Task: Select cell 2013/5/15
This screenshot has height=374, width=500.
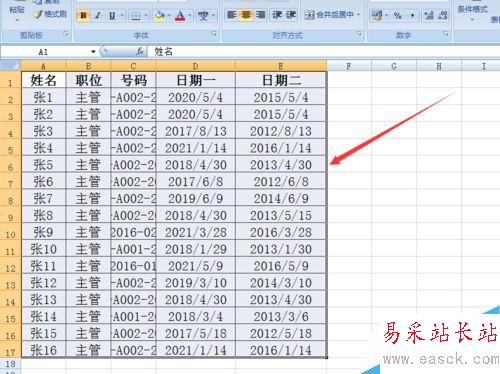Action: click(x=281, y=215)
